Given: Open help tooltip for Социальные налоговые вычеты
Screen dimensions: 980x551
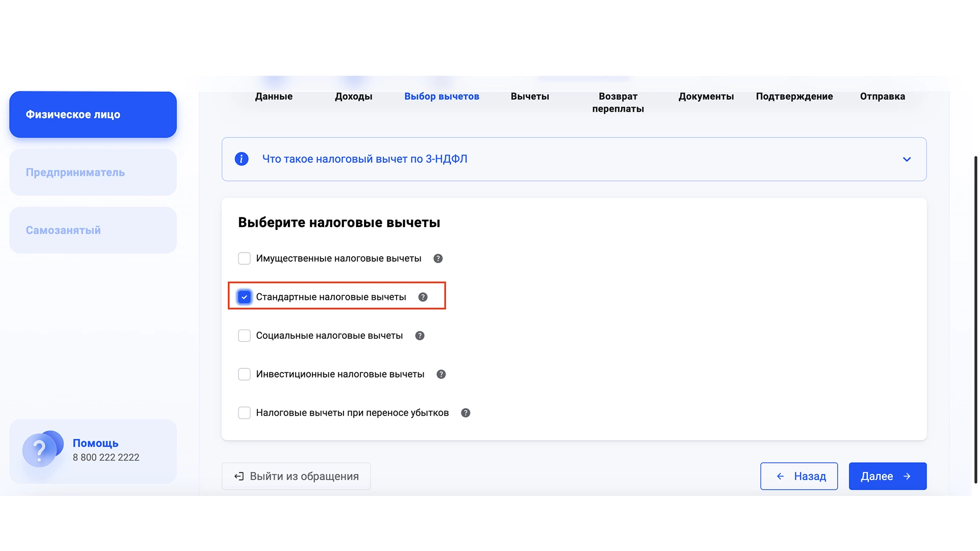Looking at the screenshot, I should 420,336.
